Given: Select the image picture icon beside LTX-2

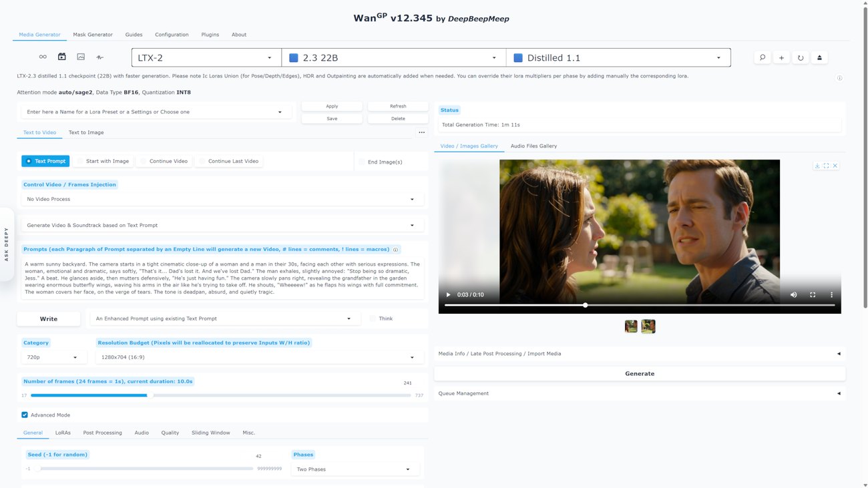Looking at the screenshot, I should [81, 57].
